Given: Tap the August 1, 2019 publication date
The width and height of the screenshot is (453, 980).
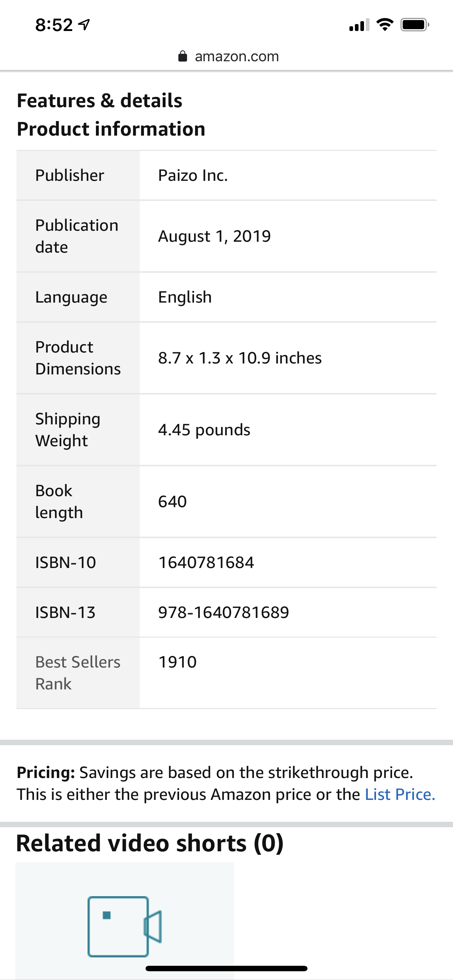Looking at the screenshot, I should click(214, 236).
